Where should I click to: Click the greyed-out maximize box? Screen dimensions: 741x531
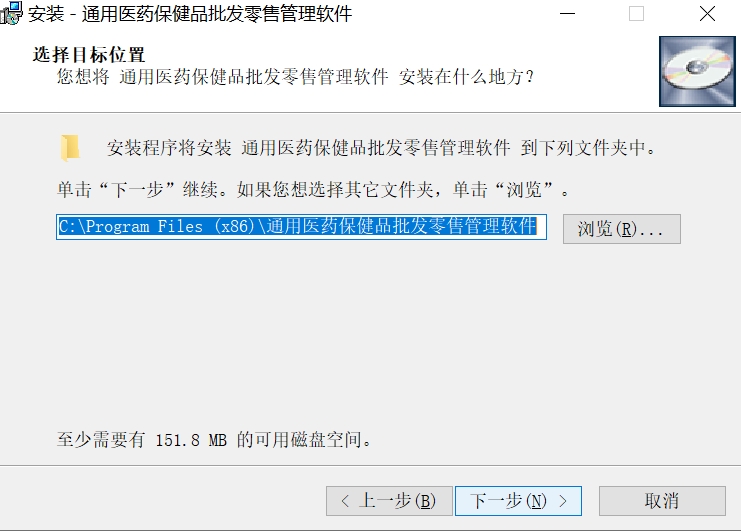pyautogui.click(x=636, y=14)
